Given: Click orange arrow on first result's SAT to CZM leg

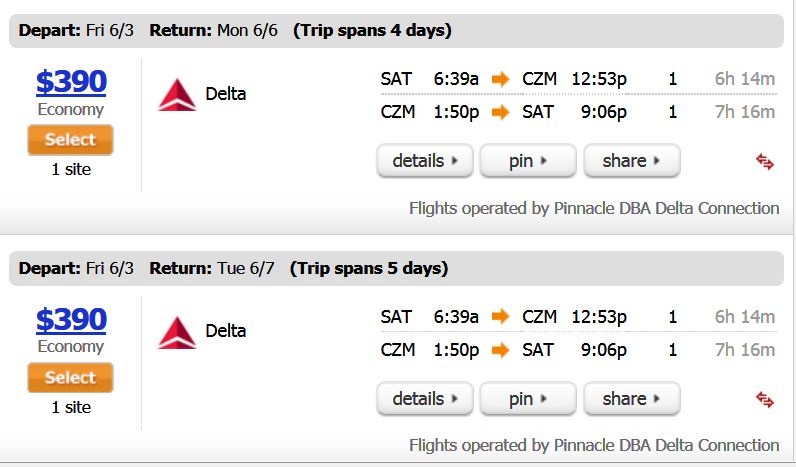Looking at the screenshot, I should [501, 79].
